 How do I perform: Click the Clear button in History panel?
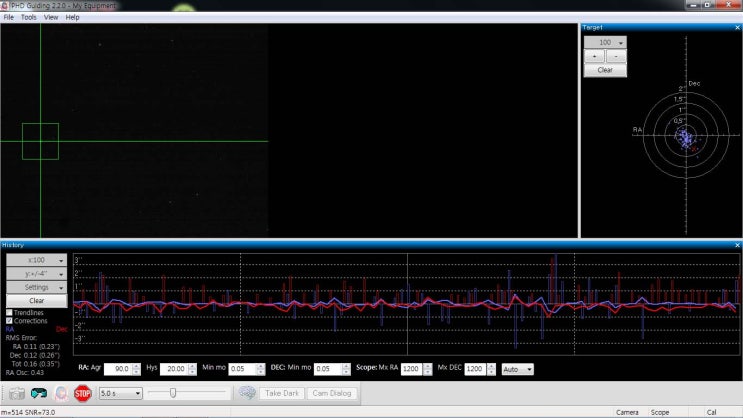36,300
